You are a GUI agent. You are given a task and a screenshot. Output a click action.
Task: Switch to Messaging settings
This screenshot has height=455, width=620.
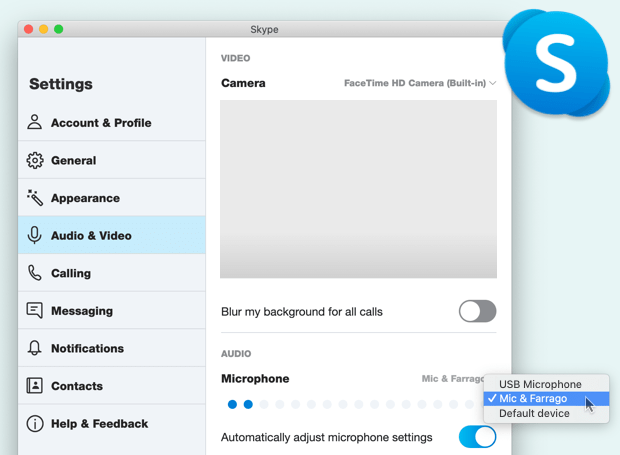[x=112, y=310]
